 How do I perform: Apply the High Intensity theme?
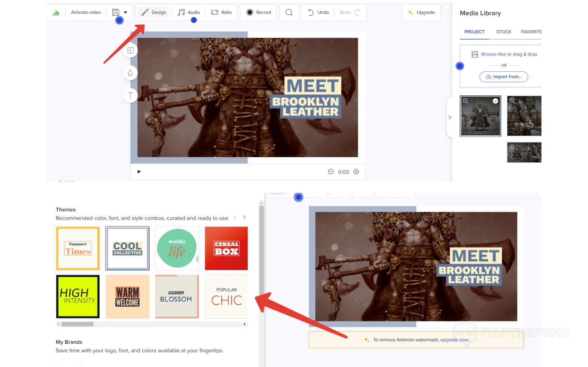click(78, 296)
